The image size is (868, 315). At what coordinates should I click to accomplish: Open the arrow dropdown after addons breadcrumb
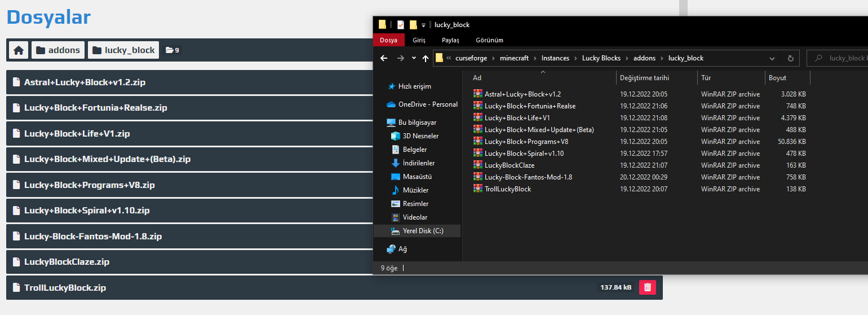pyautogui.click(x=661, y=58)
